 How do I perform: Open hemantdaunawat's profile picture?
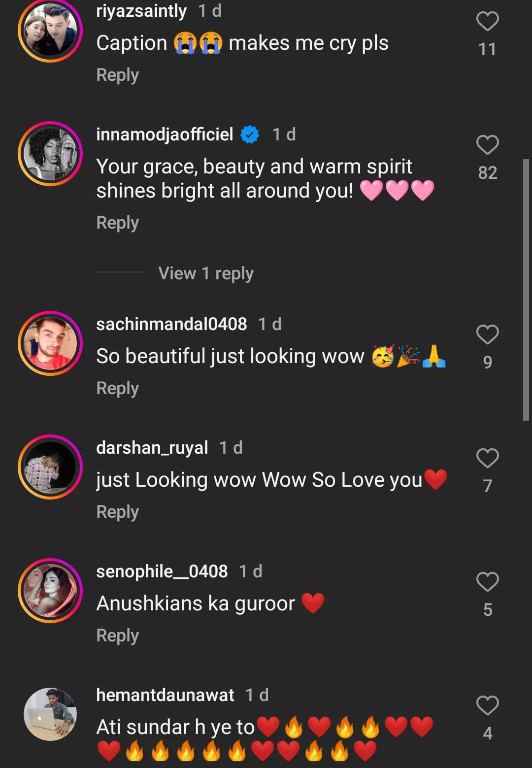[50, 714]
